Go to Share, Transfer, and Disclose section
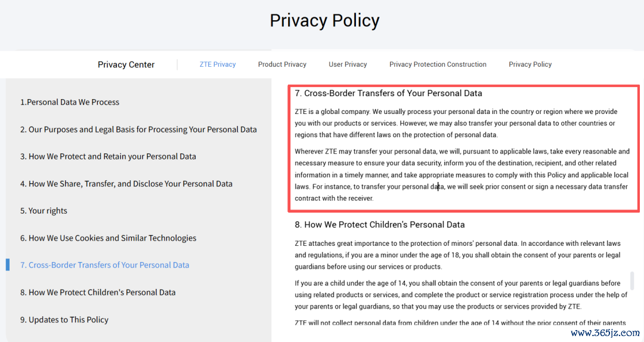This screenshot has width=644, height=342. (126, 184)
